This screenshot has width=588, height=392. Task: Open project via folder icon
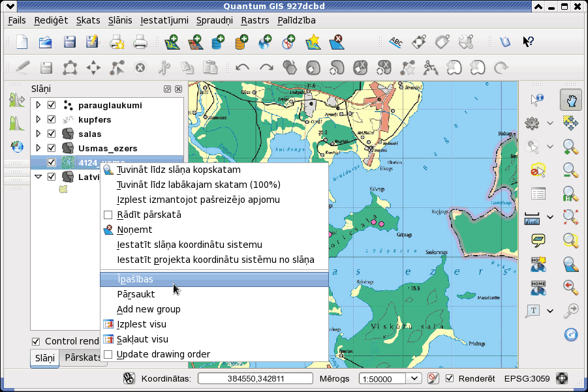(46, 42)
